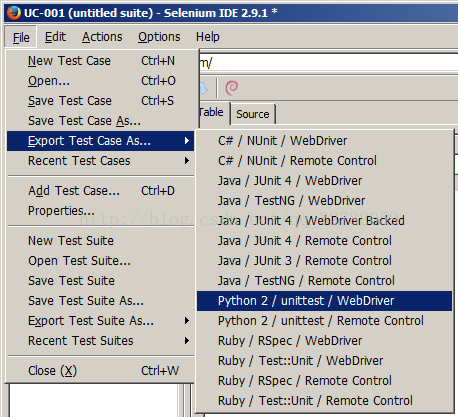Viewport: 458px width, 417px height.
Task: Select Add Test Case...
Action: point(100,191)
